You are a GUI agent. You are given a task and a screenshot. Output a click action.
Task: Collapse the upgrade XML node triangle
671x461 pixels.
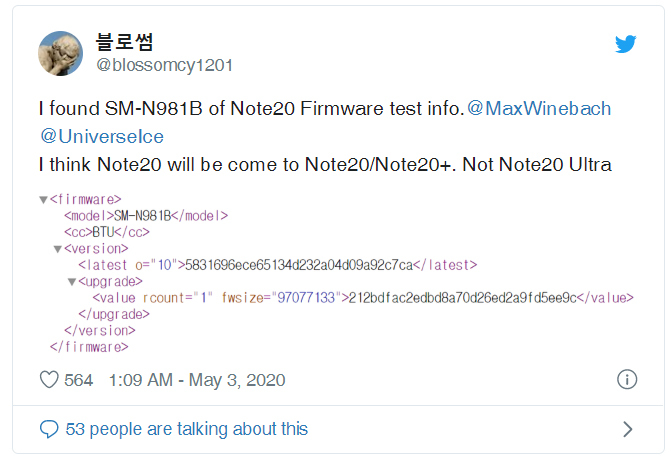click(71, 281)
